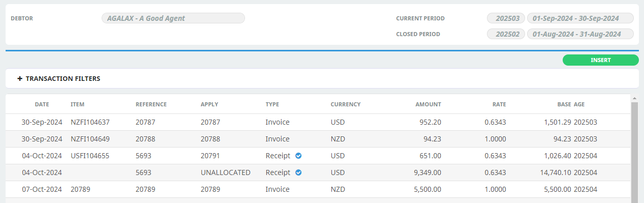Select invoice row NZFI104649
Viewport: 644px width, 203px height.
(x=318, y=139)
